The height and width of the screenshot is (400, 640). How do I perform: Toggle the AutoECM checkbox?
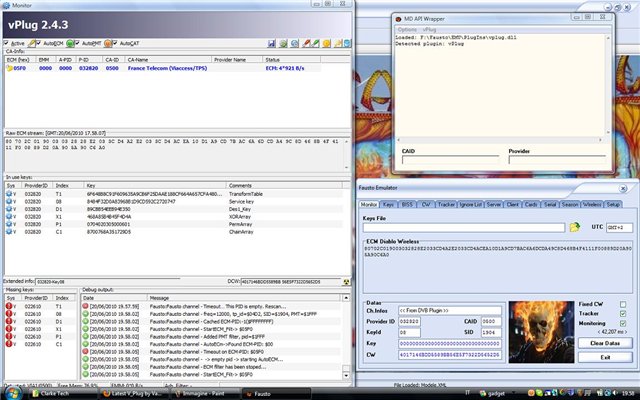point(39,43)
